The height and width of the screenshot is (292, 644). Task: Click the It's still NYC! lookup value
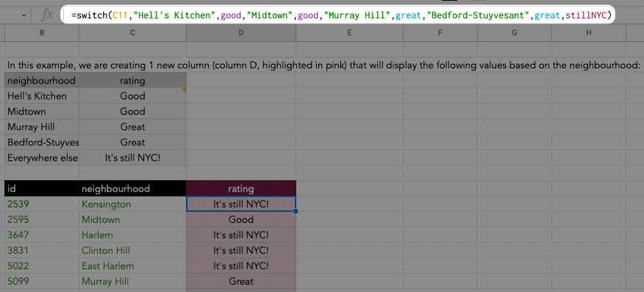[132, 157]
